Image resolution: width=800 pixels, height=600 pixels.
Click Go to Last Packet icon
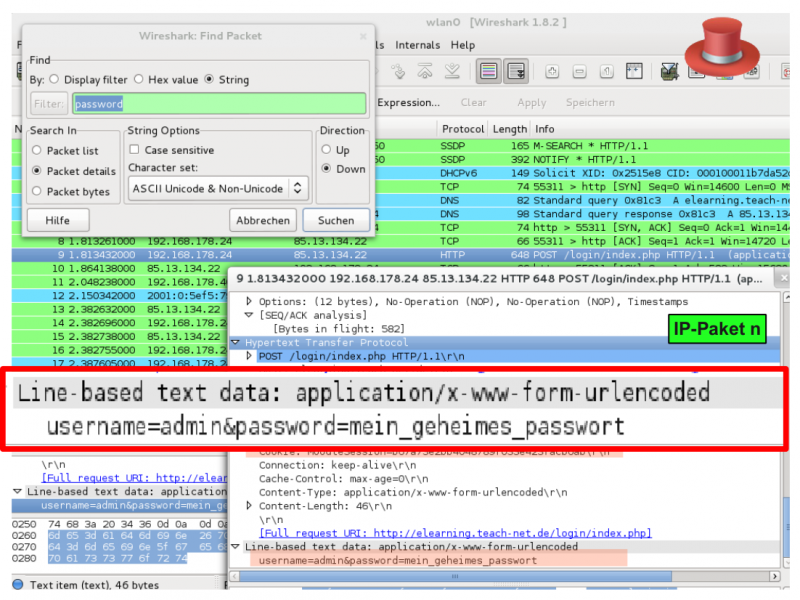coord(453,71)
